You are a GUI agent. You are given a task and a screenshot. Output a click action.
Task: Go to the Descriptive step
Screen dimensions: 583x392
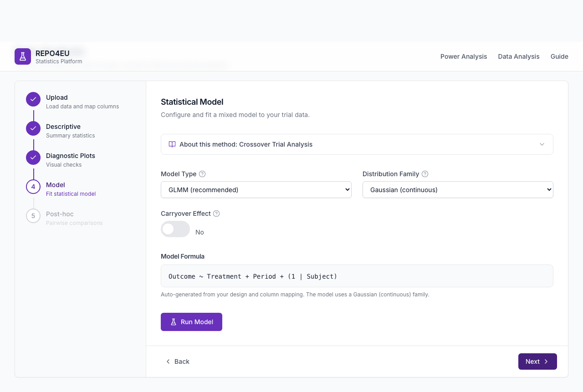(x=63, y=127)
